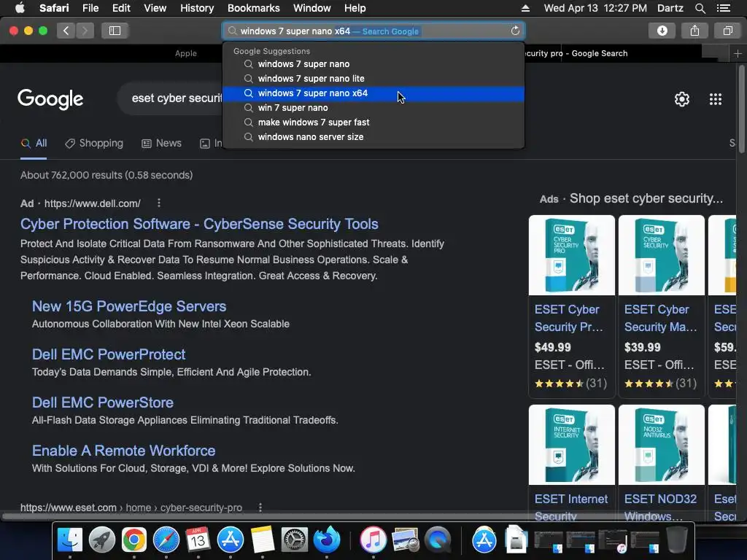Choose suggestion 'win 7 super nano'
The image size is (747, 560).
373,108
